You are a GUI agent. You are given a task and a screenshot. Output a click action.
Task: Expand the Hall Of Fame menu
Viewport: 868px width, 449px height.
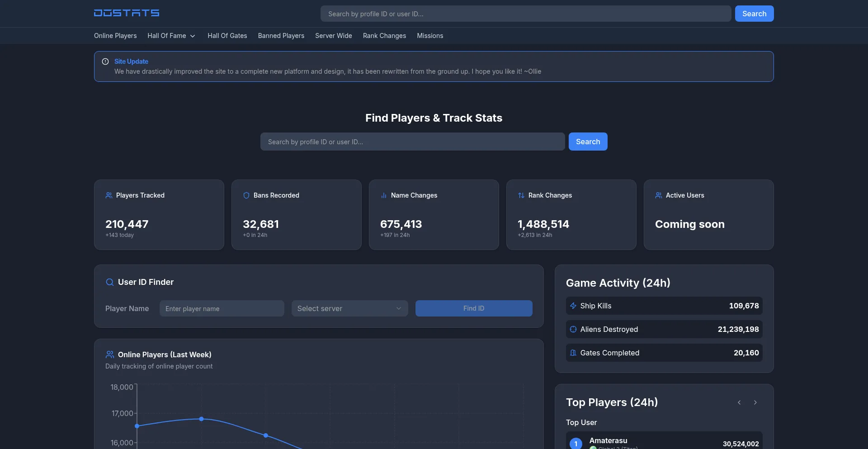(172, 36)
